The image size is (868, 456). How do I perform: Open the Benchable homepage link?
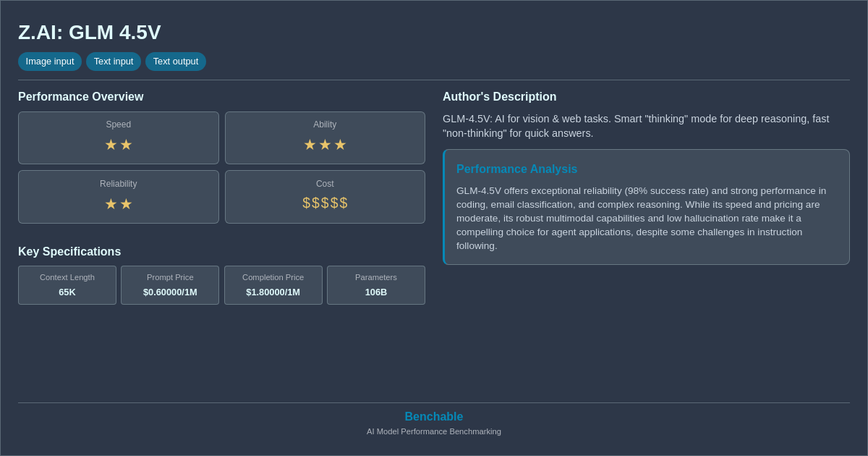[434, 416]
